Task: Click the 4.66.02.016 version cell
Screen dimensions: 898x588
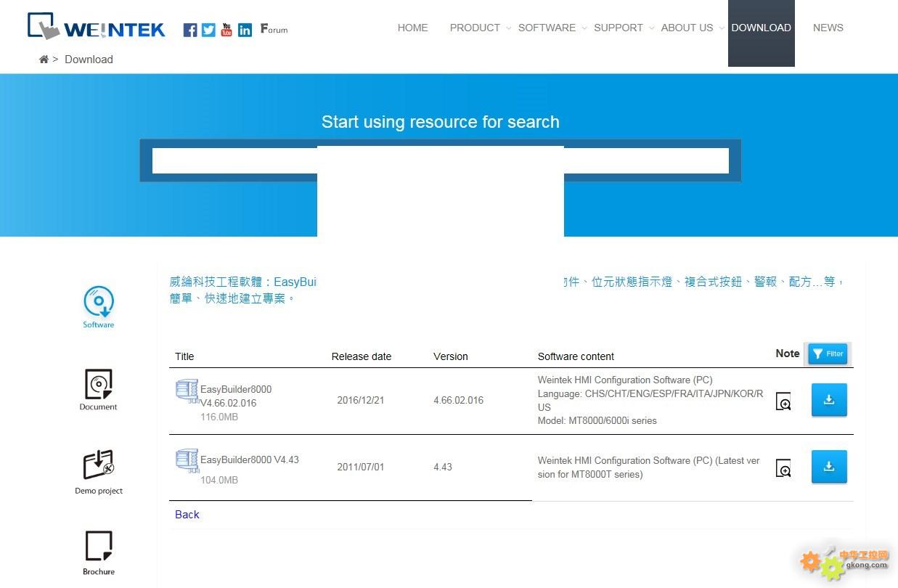Action: (459, 400)
